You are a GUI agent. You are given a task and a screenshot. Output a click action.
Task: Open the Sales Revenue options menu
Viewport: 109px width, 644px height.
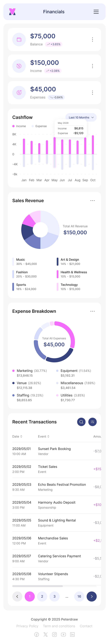93,200
